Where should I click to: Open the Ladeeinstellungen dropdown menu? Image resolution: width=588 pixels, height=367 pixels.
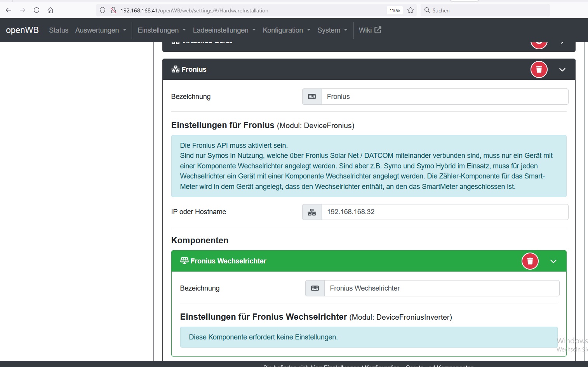tap(224, 30)
